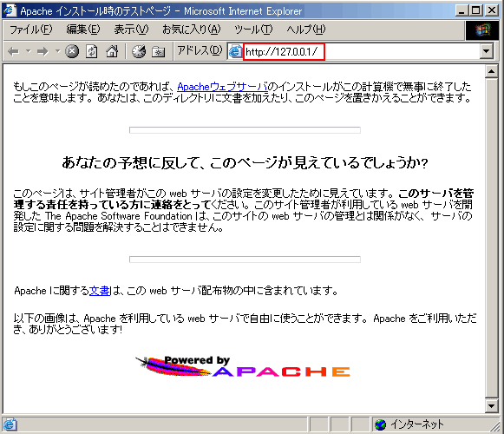Go back with the Back arrow

[x=14, y=51]
